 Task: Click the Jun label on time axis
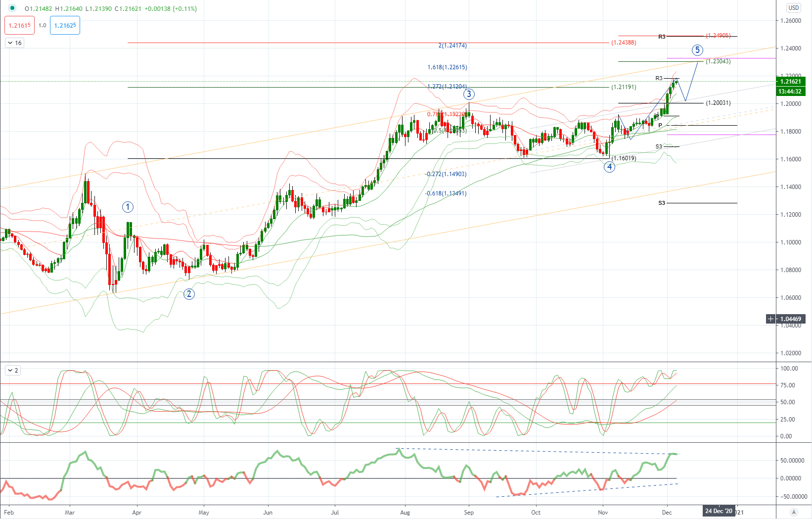tap(268, 513)
